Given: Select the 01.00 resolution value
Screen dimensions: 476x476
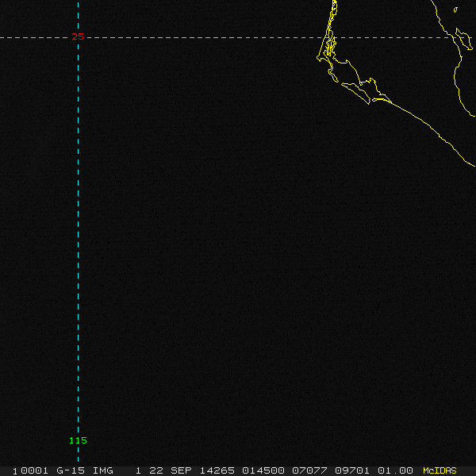Looking at the screenshot, I should tap(392, 470).
